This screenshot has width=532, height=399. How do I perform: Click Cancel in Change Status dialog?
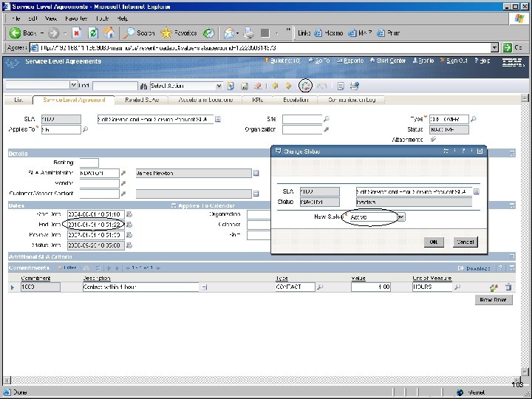pyautogui.click(x=465, y=242)
